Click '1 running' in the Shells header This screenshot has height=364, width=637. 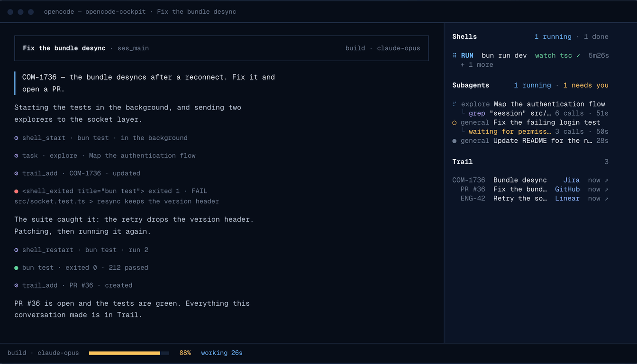coord(553,37)
